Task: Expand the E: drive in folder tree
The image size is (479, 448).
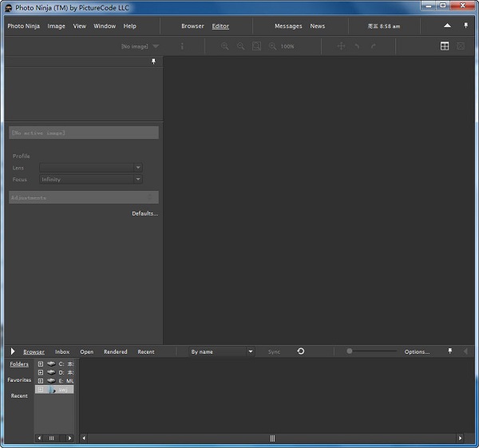Action: tap(41, 381)
